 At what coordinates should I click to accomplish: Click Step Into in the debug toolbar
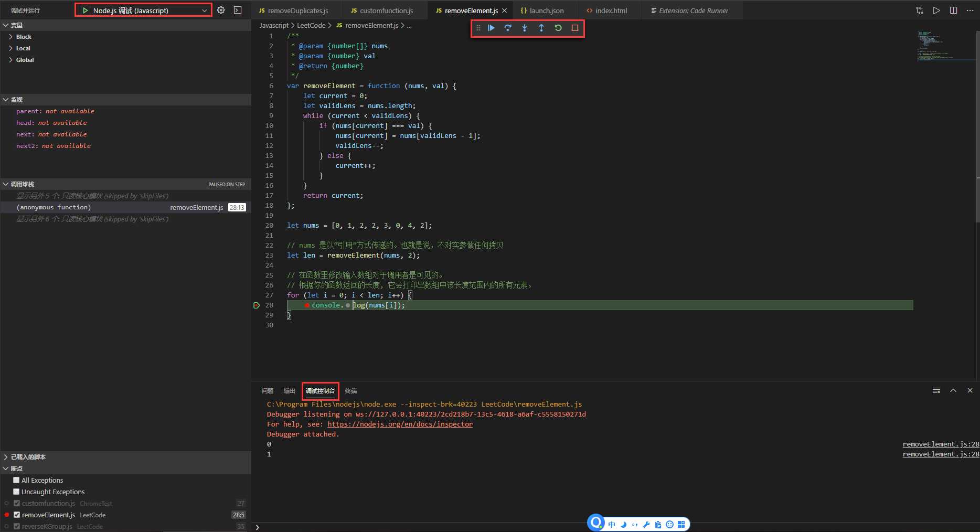525,28
